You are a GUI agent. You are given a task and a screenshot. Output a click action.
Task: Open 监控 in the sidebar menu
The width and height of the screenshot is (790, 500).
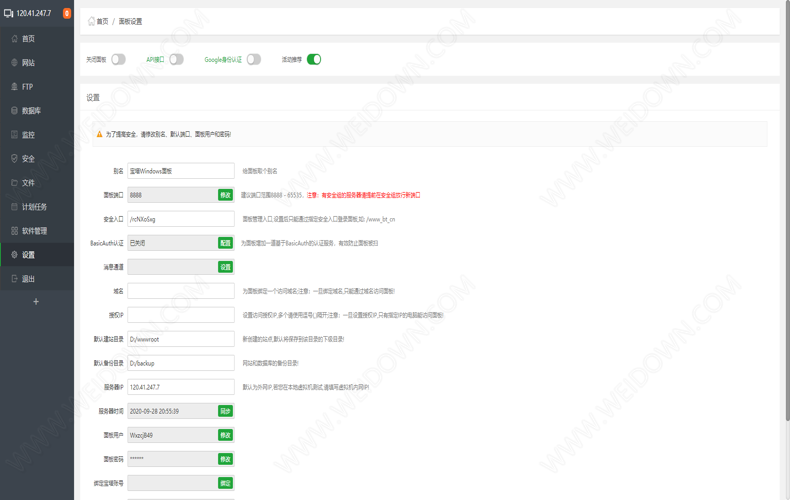pos(37,135)
